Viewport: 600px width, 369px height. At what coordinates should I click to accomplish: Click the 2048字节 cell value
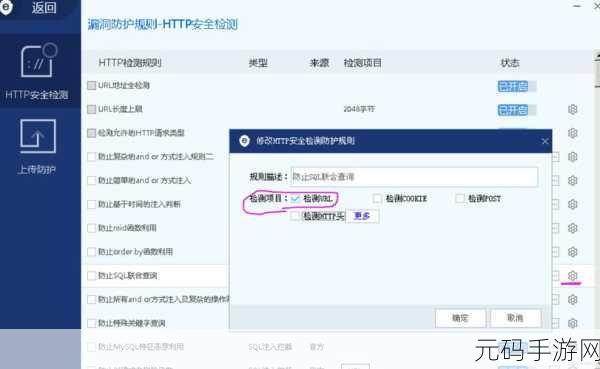(359, 109)
